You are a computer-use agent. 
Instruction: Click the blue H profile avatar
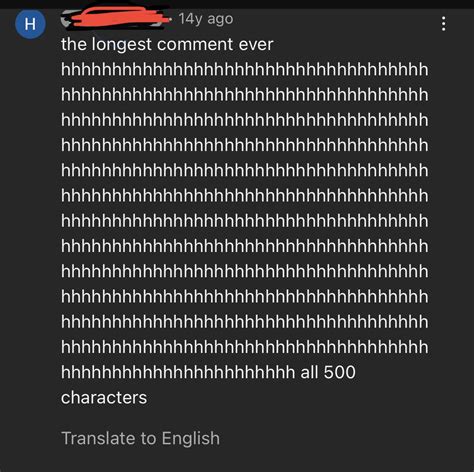(x=30, y=24)
